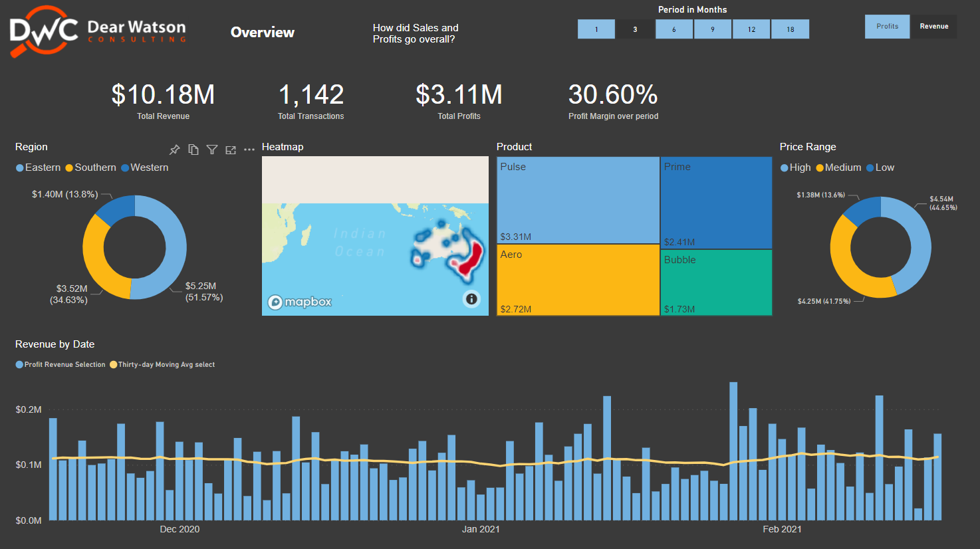
Task: Click the map info icon
Action: pos(471,299)
